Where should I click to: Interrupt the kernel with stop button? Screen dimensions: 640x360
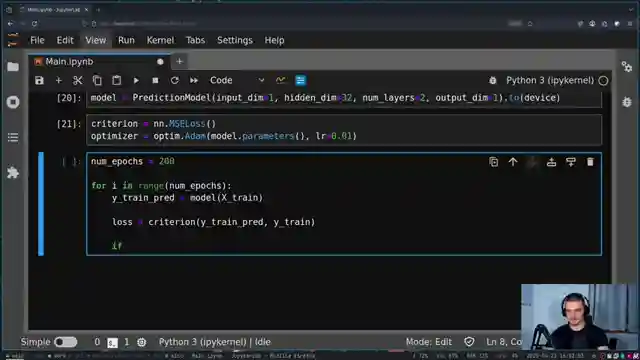[x=155, y=80]
